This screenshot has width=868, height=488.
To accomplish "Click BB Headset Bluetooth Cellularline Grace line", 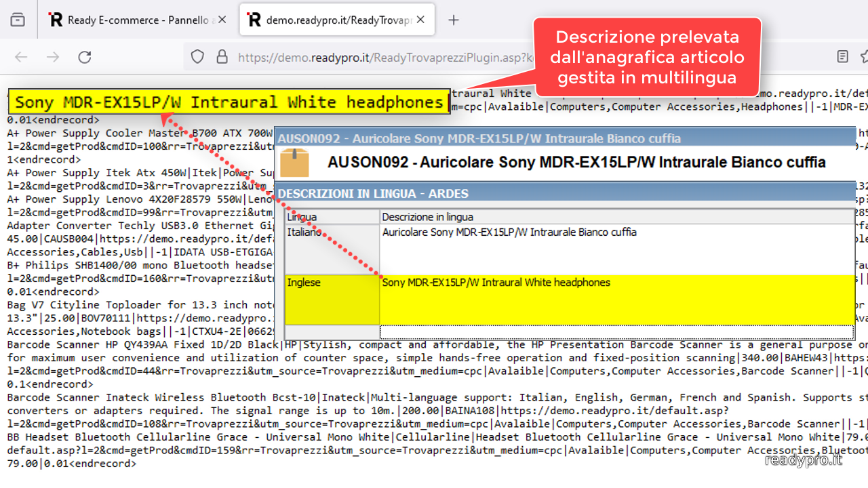I will point(437,437).
